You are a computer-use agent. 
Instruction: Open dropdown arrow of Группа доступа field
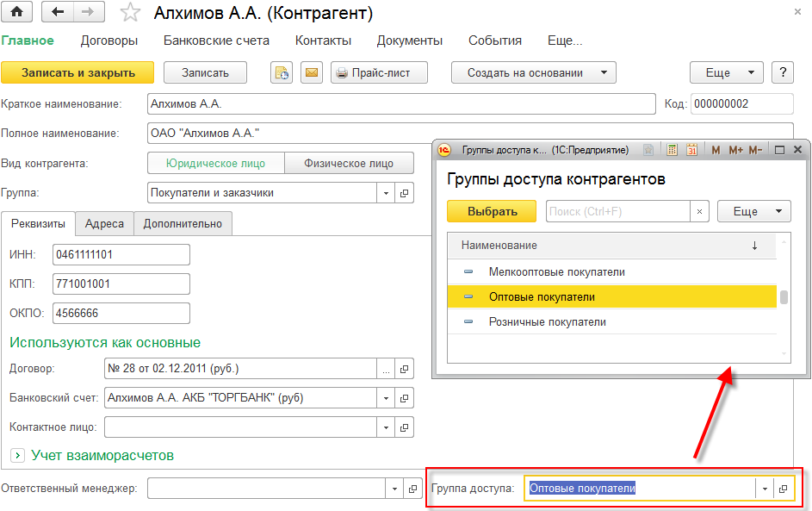(765, 489)
